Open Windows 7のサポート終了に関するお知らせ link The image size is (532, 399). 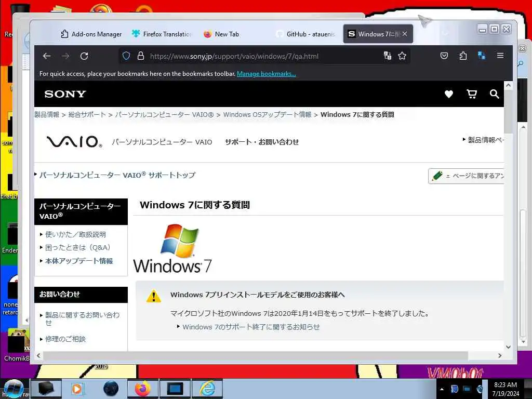coord(251,327)
